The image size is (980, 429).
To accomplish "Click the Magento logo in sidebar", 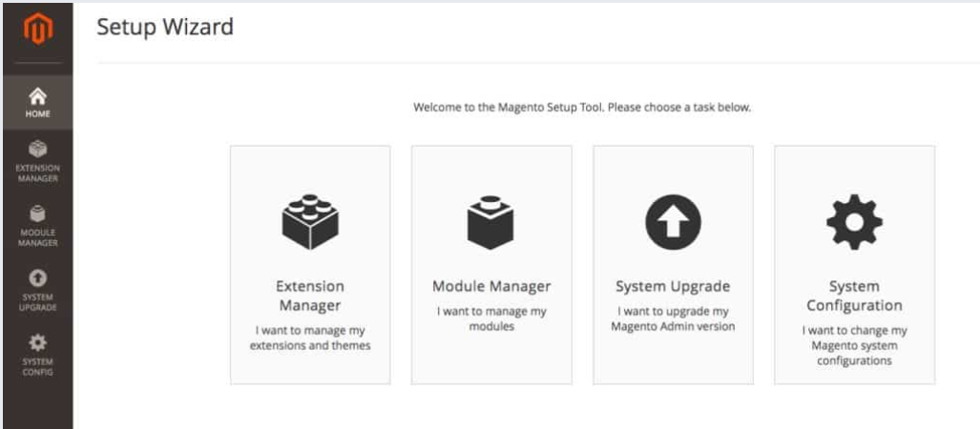I will coord(38,30).
